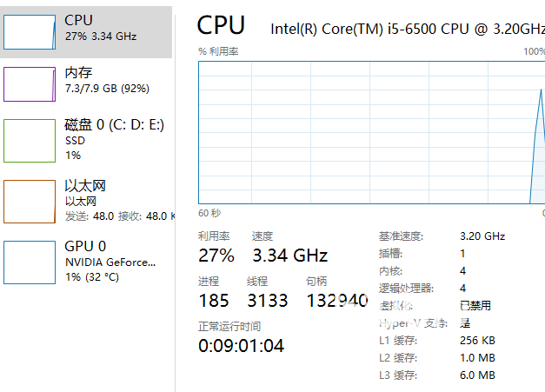Click the 185 process count
This screenshot has width=545, height=392.
[214, 302]
